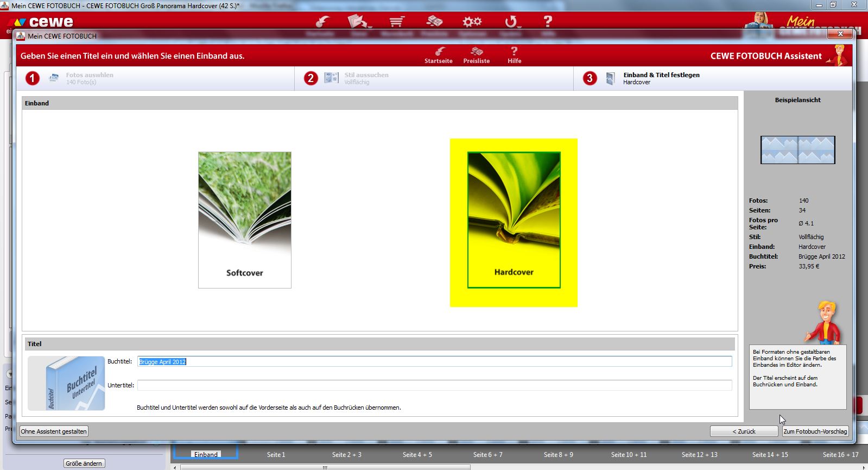The width and height of the screenshot is (868, 470).
Task: Click the Größe ändern button in background window
Action: pos(84,463)
